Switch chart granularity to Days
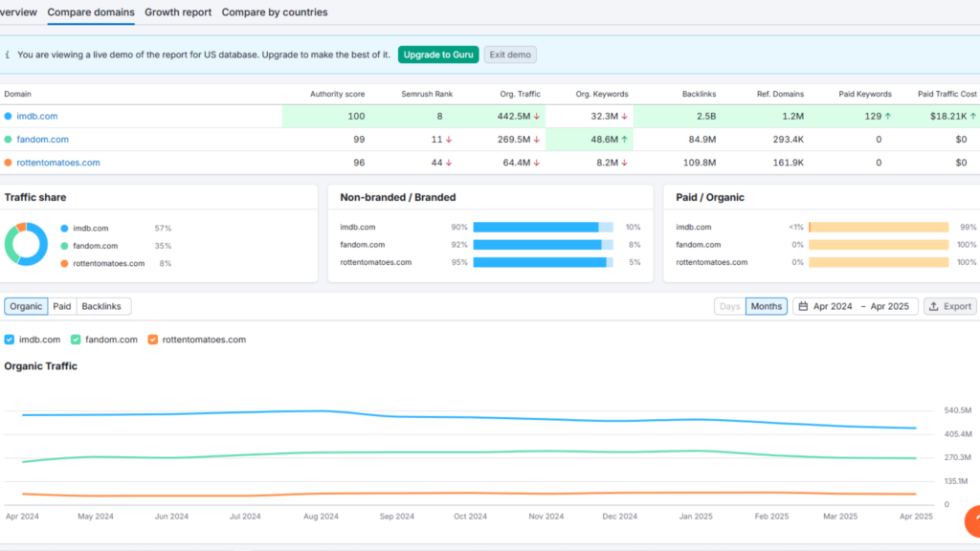 (x=729, y=306)
